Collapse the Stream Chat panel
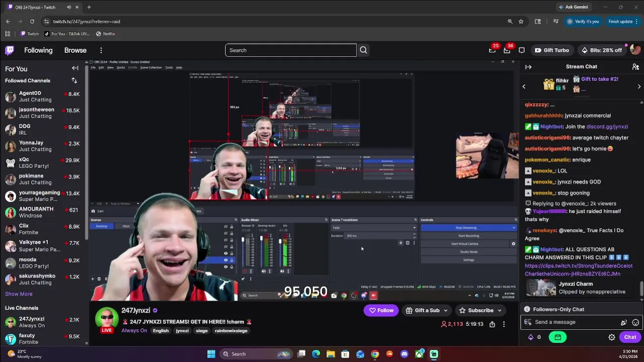Viewport: 644px width, 362px height. coord(528,66)
